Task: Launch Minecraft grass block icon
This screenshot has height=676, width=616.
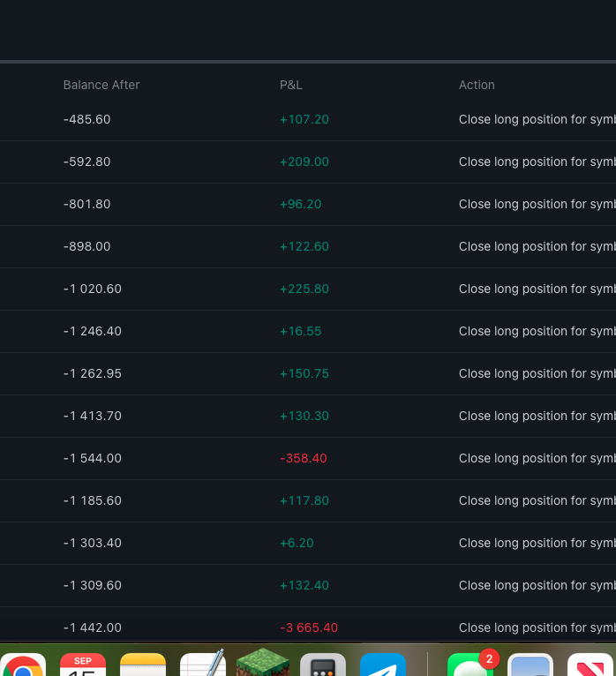Action: coord(263,663)
